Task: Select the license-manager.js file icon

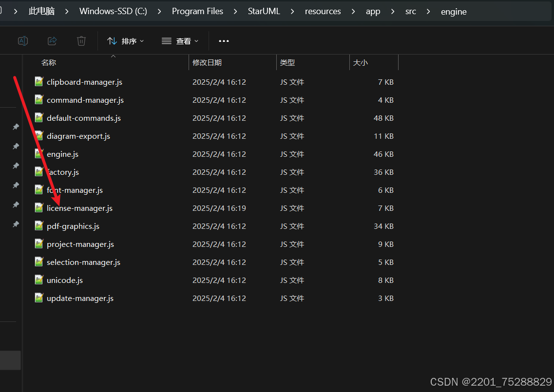Action: (39, 207)
